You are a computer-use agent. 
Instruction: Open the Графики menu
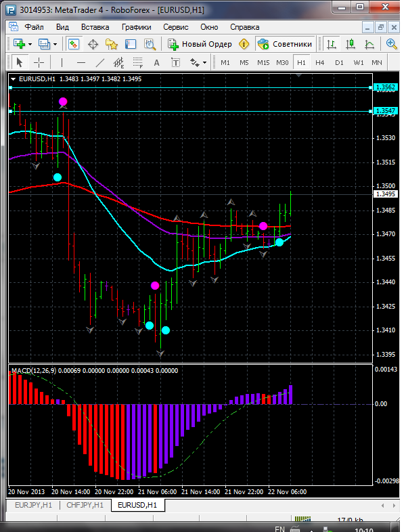coord(137,27)
